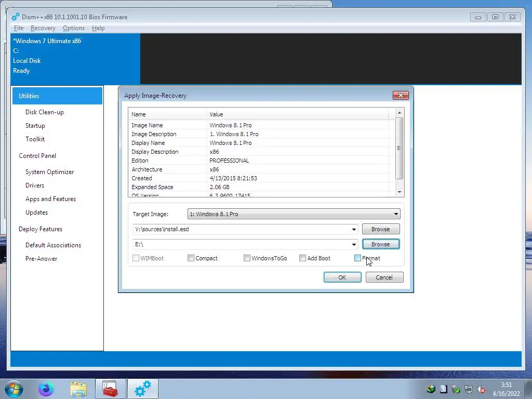Open the File menu

coord(19,28)
